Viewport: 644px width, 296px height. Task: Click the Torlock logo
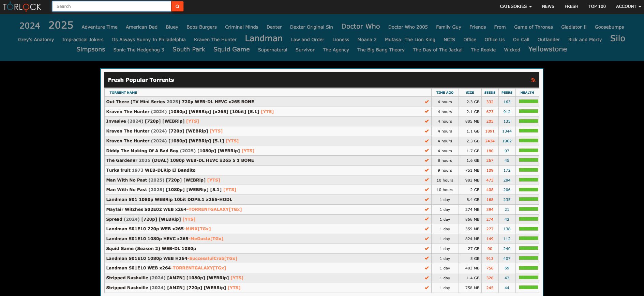22,6
